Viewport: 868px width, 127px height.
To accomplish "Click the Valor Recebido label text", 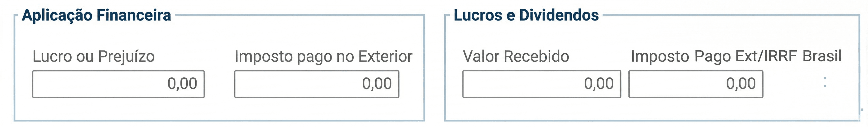I will pyautogui.click(x=515, y=56).
